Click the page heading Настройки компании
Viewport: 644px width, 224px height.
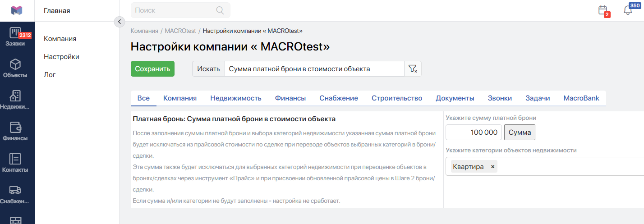(230, 47)
